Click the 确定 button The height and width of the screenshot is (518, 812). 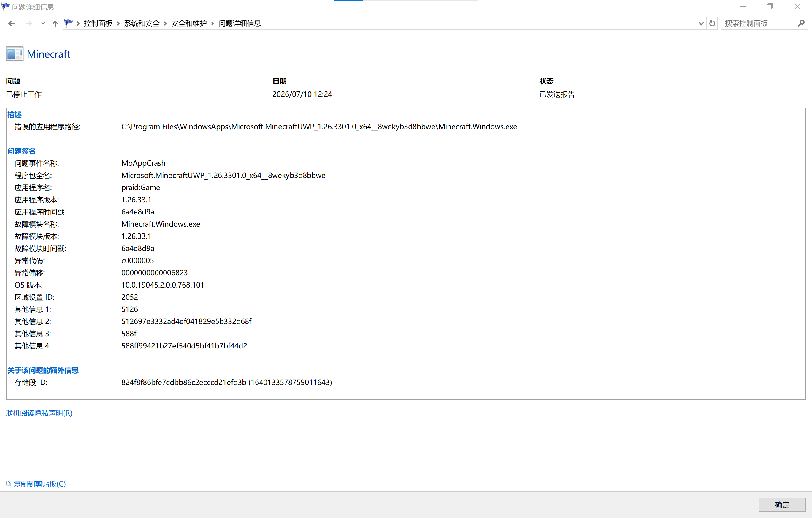tap(782, 505)
